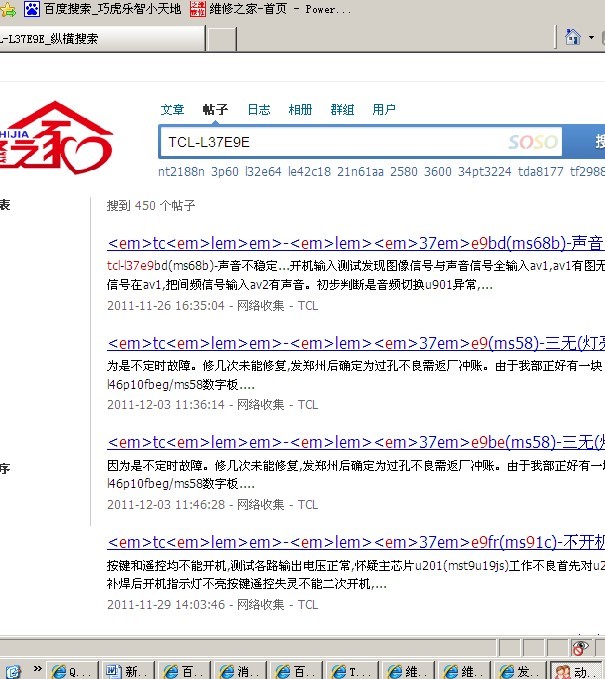
Task: Open result titled e9fr(ms91c)-不开机
Action: click(356, 542)
